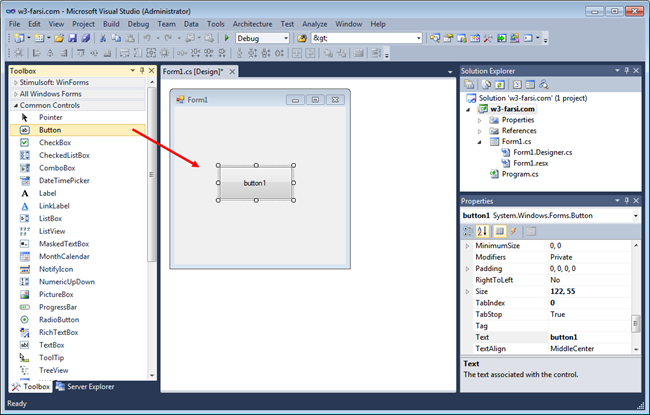The height and width of the screenshot is (415, 650).
Task: Open the button1 object selector dropdown
Action: (x=635, y=216)
